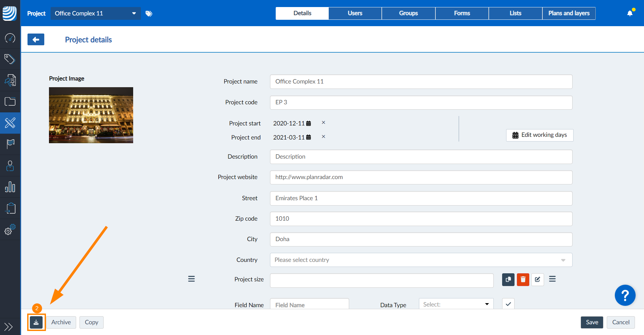This screenshot has height=335, width=644.
Task: Click the Project start date 2020-12-11
Action: pyautogui.click(x=289, y=123)
